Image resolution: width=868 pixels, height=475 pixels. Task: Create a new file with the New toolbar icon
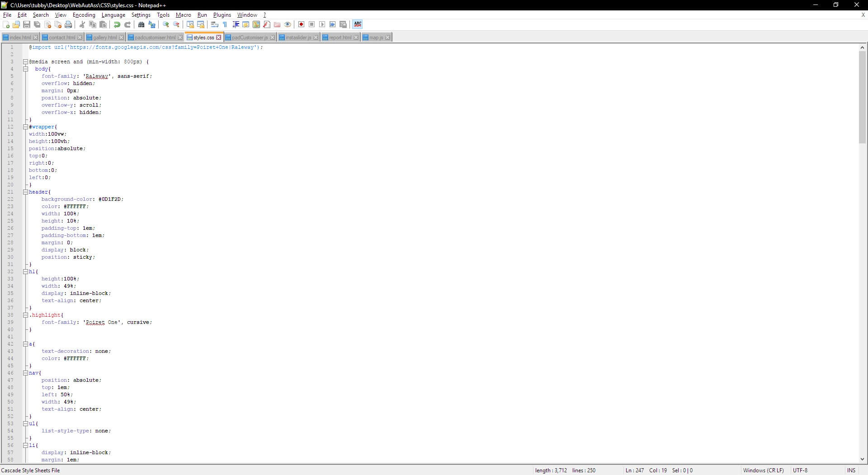[6, 24]
